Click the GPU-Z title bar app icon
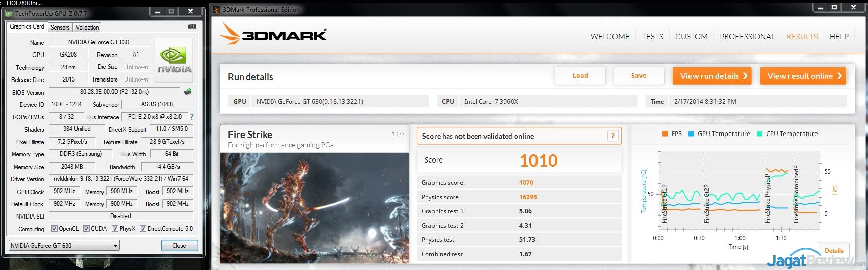Image resolution: width=868 pixels, height=270 pixels. click(9, 13)
